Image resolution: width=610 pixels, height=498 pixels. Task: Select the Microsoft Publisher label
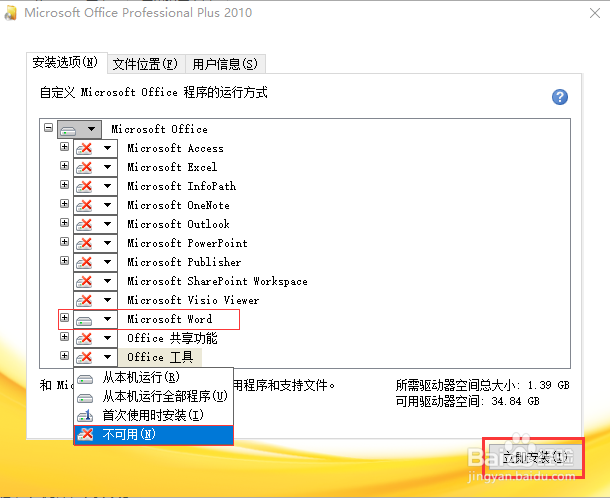tap(184, 262)
